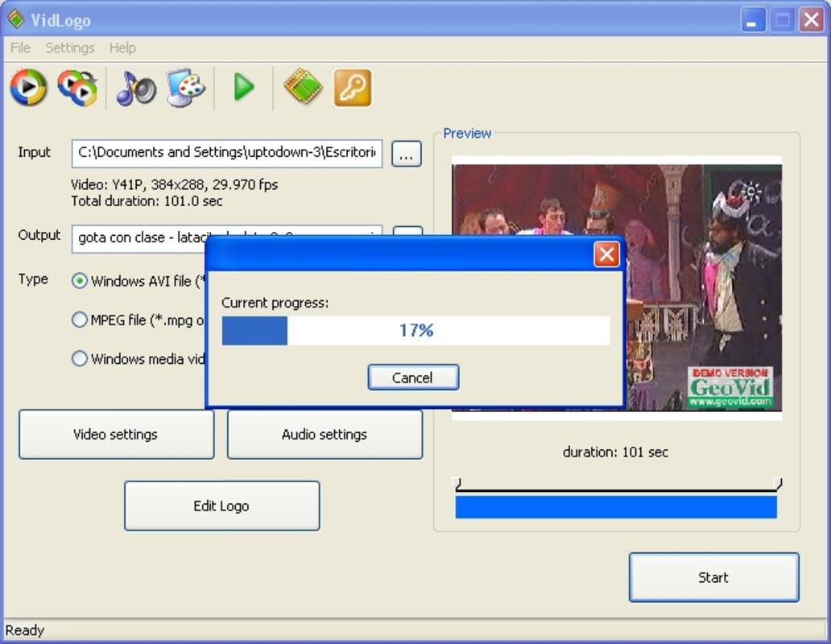Click the 'Total duration: 101.0 sec' text

(147, 201)
